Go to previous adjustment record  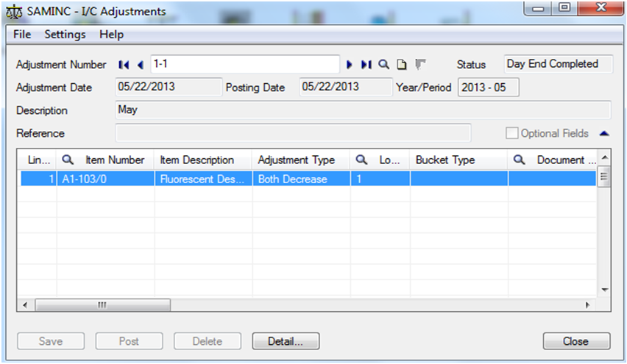point(141,65)
